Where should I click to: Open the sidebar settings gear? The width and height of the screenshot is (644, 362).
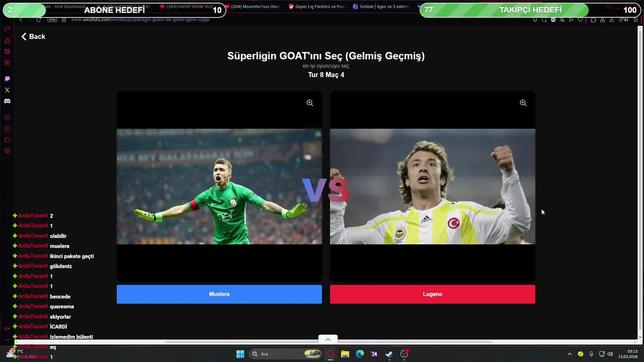(7, 151)
